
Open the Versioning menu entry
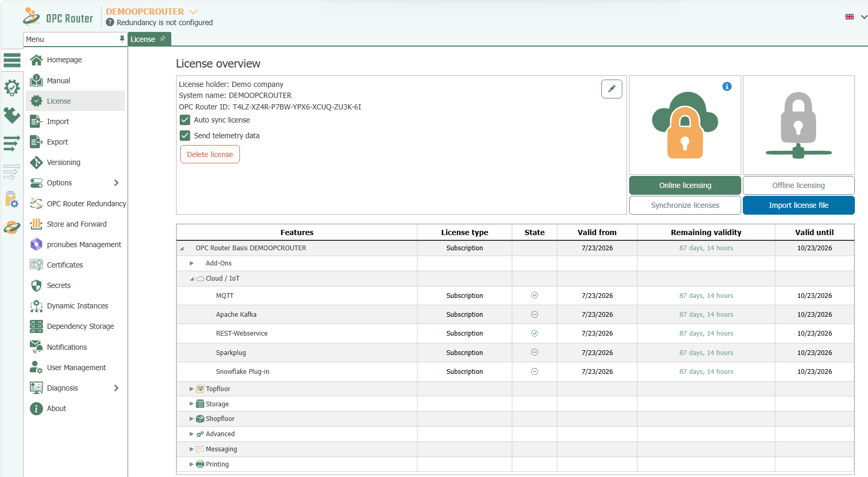click(75, 162)
